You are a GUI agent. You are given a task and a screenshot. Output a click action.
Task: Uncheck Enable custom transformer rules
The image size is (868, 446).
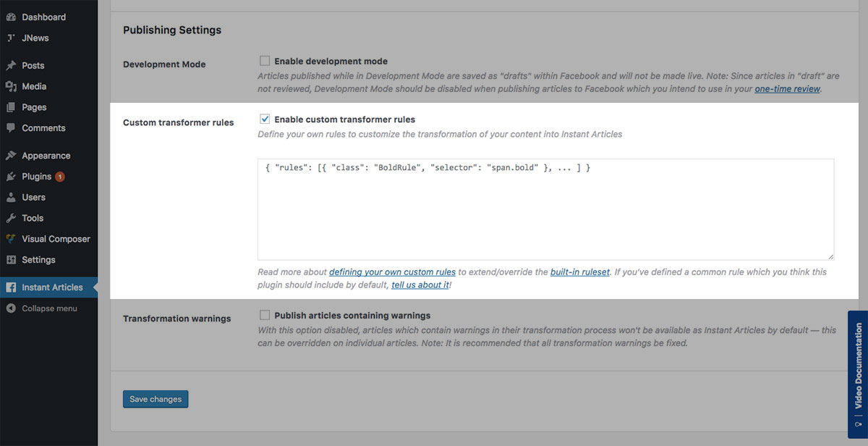click(265, 119)
